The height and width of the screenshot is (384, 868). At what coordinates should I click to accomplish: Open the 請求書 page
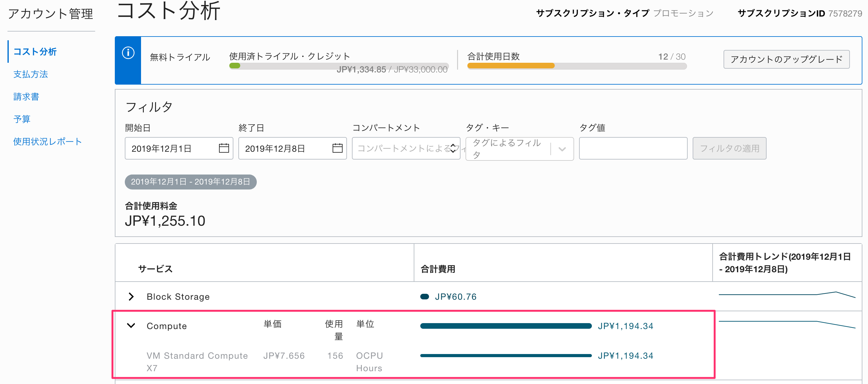pos(26,96)
